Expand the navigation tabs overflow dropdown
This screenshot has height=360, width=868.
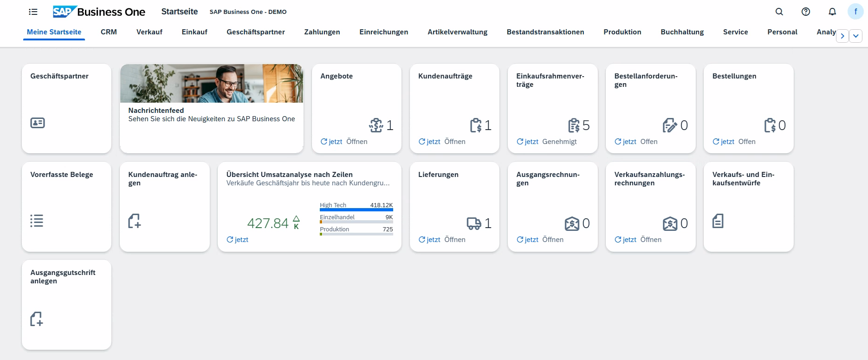[x=856, y=36]
